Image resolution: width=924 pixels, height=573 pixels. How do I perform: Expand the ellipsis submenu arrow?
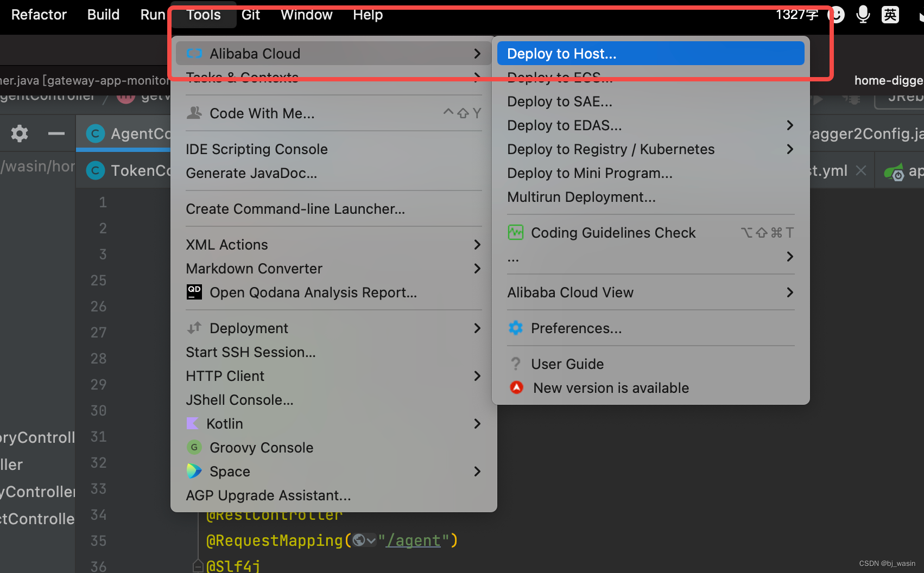pyautogui.click(x=790, y=257)
